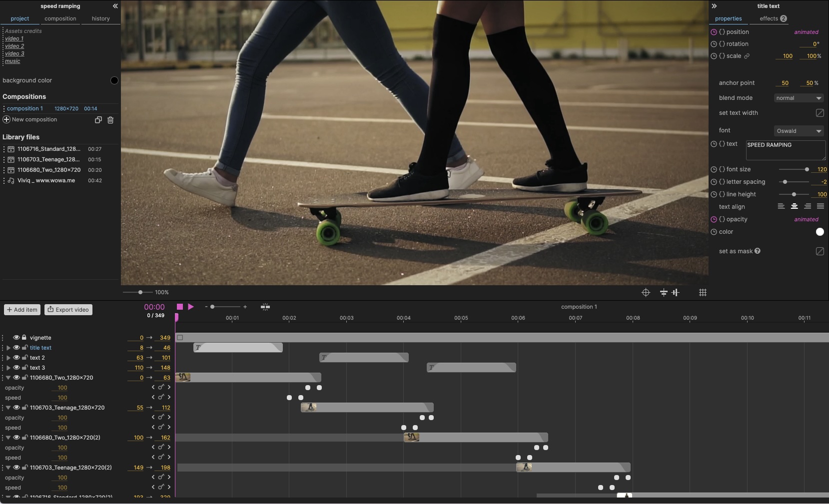Duplicate the composition using copy icon

tap(98, 120)
